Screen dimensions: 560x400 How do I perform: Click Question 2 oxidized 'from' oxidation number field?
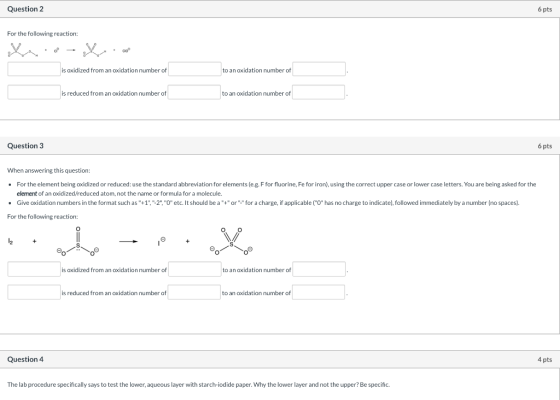point(195,69)
